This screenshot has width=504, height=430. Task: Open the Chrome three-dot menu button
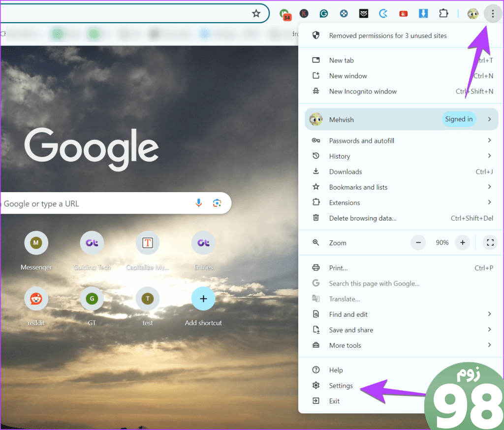click(493, 13)
